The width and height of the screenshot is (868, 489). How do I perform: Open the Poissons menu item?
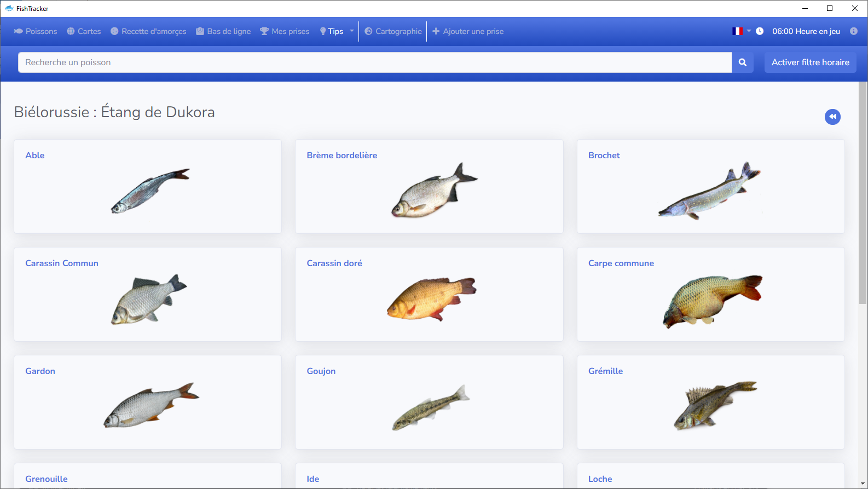pyautogui.click(x=36, y=31)
